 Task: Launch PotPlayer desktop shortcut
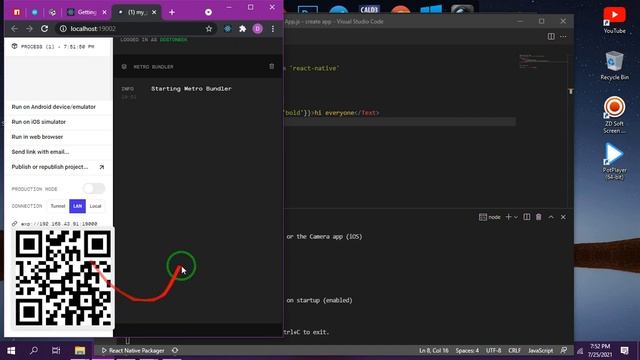pos(614,162)
